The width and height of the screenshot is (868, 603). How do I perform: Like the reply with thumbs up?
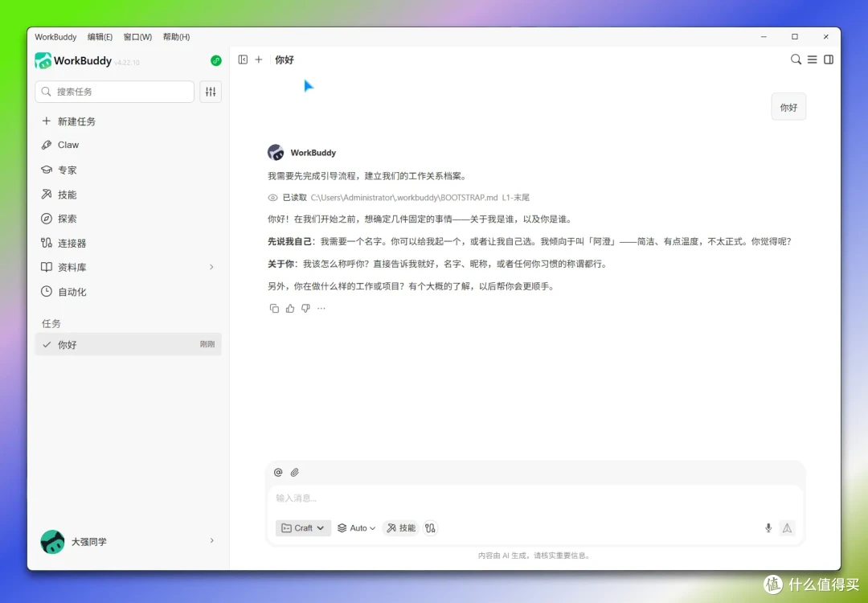[x=290, y=309]
